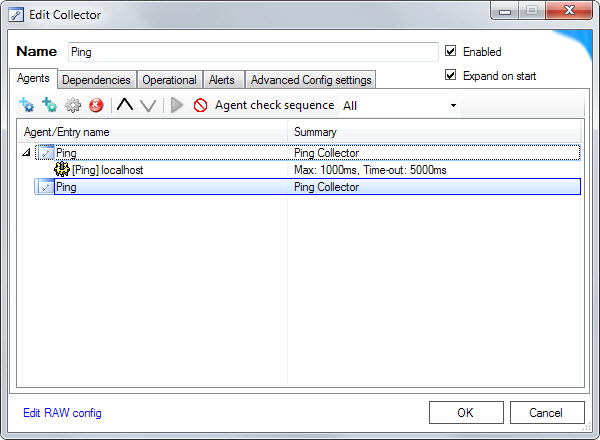The width and height of the screenshot is (600, 440).
Task: Click Ping Collector summary of first row
Action: pos(326,153)
